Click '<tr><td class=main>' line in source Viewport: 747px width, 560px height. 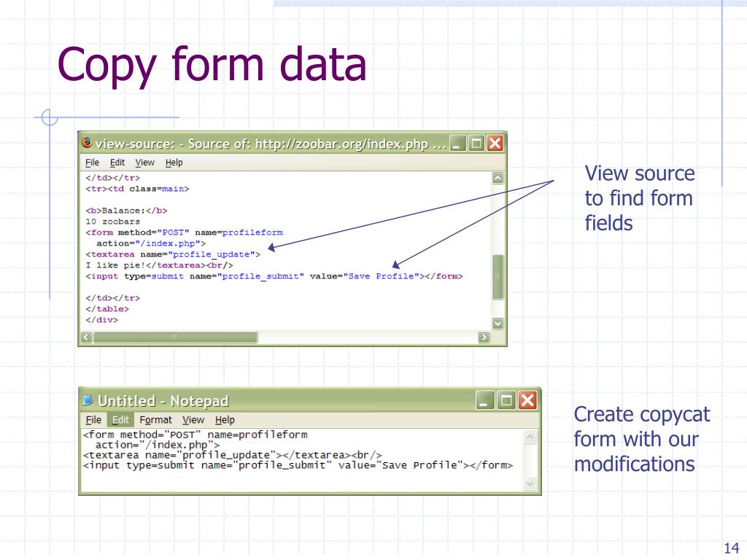point(137,189)
